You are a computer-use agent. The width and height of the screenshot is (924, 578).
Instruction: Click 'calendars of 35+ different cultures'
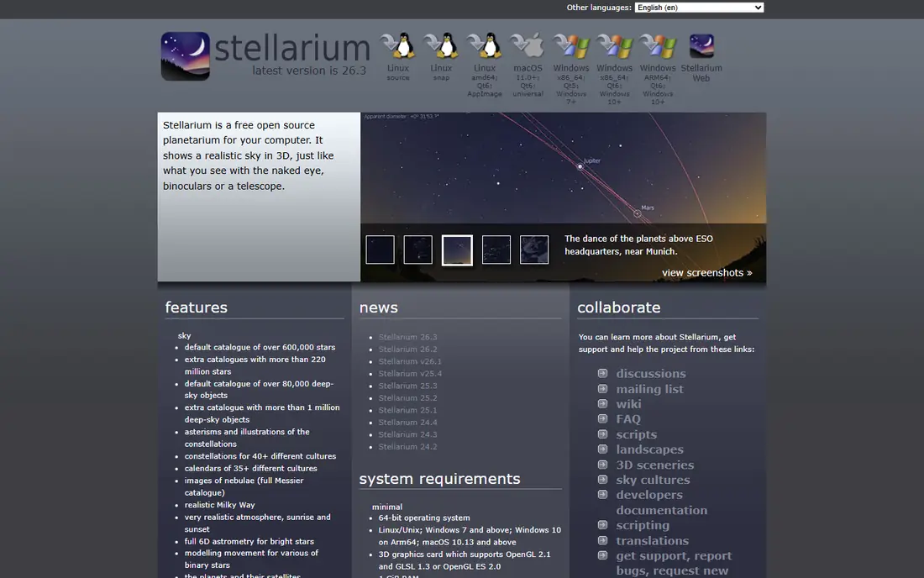pos(251,469)
